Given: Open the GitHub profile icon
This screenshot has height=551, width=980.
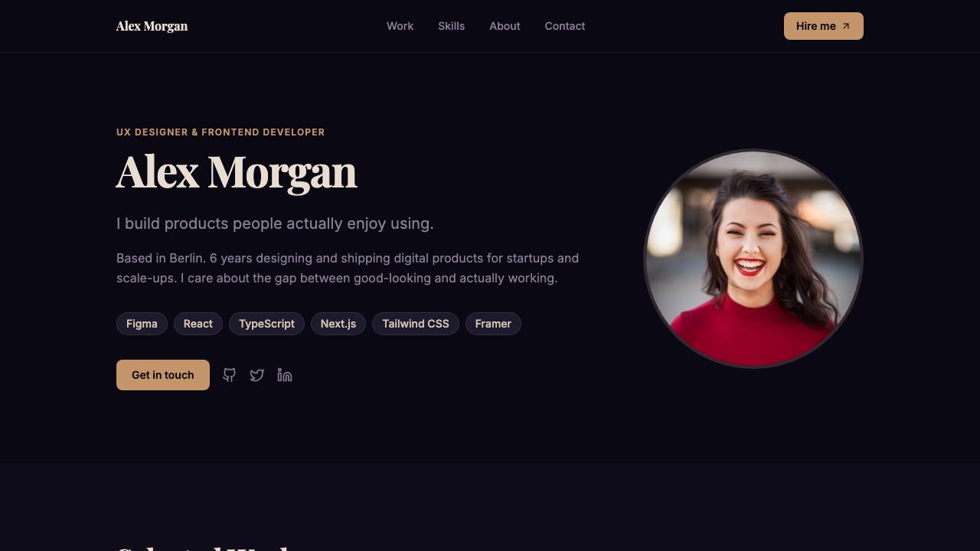Looking at the screenshot, I should [230, 375].
